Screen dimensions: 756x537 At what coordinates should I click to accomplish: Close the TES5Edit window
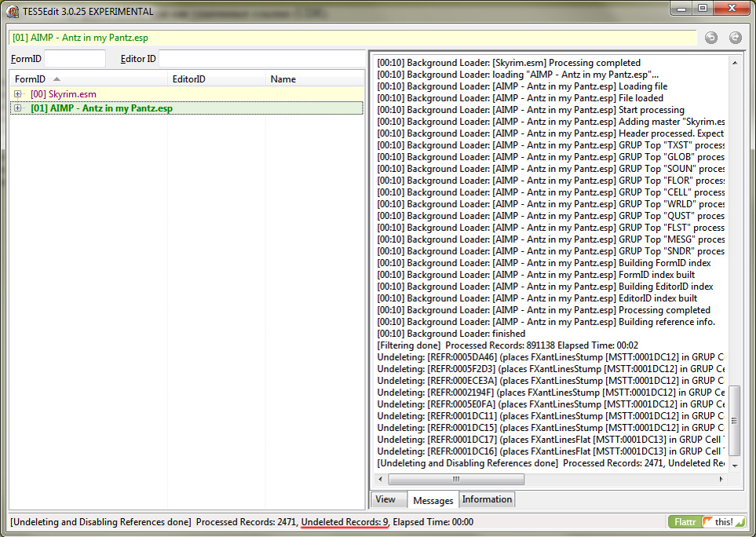tap(732, 8)
